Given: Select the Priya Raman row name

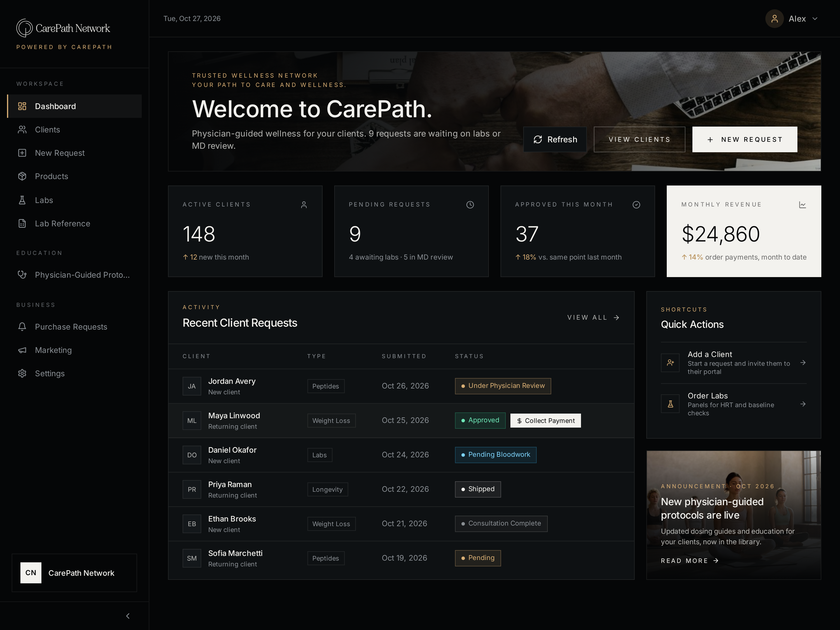Looking at the screenshot, I should click(x=230, y=484).
